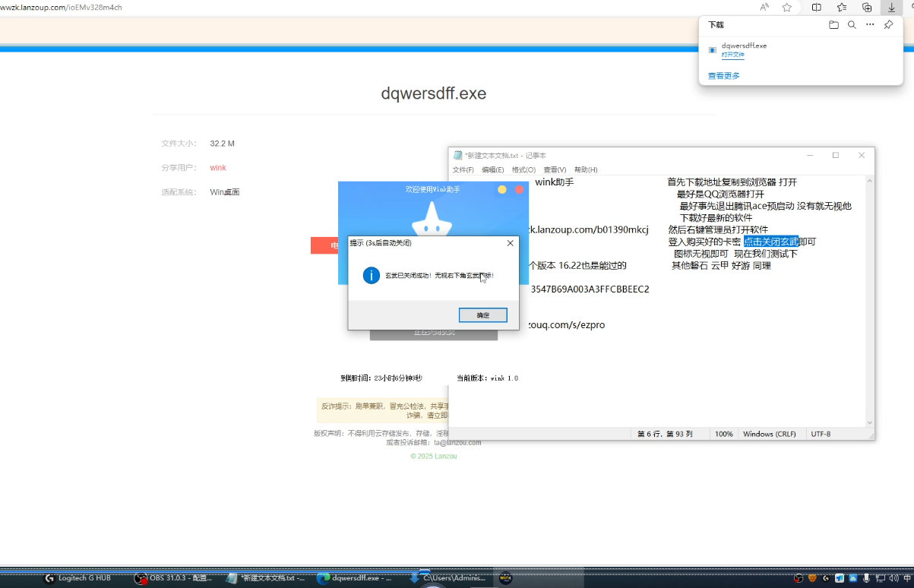Screen dimensions: 914x588
Task: Pin the Downloads panel
Action: 888,25
